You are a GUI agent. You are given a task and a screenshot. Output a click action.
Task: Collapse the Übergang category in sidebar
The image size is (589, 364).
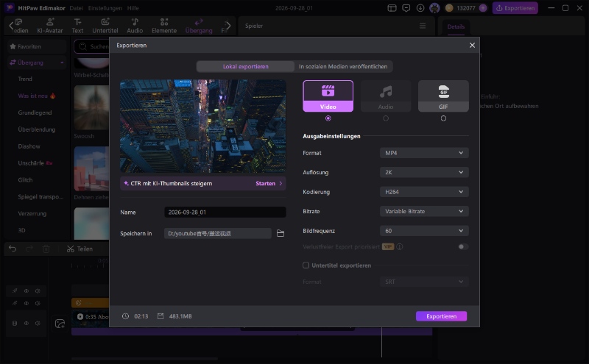click(x=62, y=63)
